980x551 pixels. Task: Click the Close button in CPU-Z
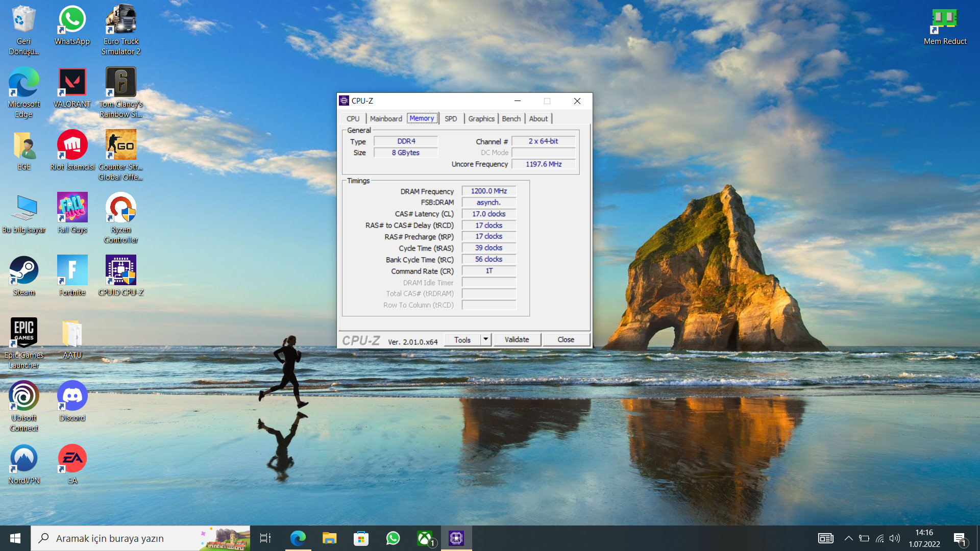pyautogui.click(x=566, y=340)
